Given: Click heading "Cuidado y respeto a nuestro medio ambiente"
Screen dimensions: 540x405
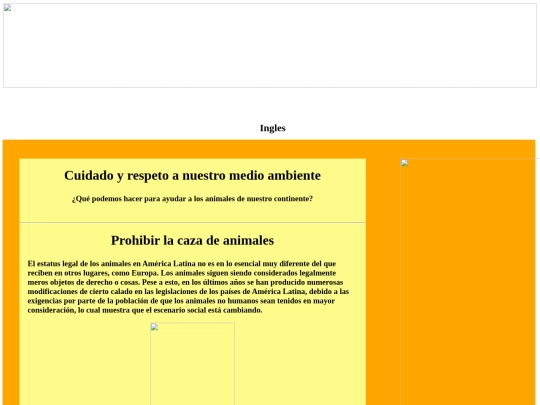Looking at the screenshot, I should pyautogui.click(x=193, y=175).
